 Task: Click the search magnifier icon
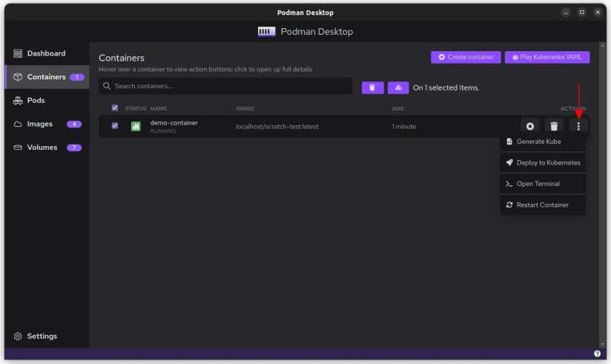pyautogui.click(x=106, y=86)
